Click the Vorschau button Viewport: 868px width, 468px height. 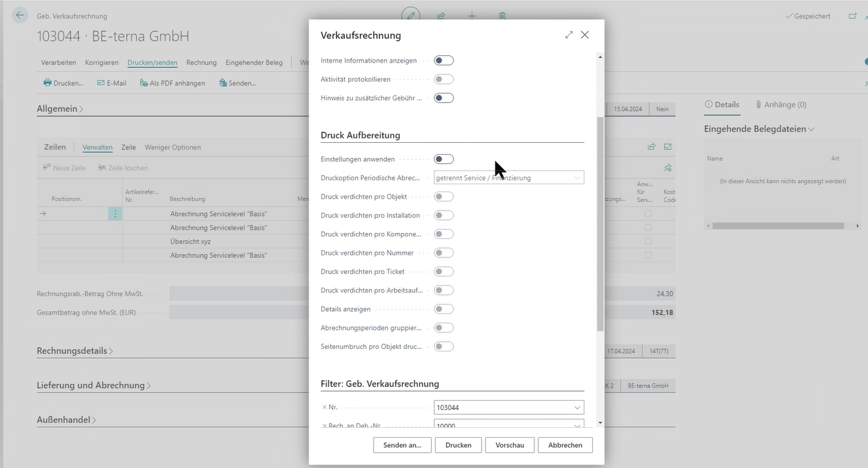point(509,445)
